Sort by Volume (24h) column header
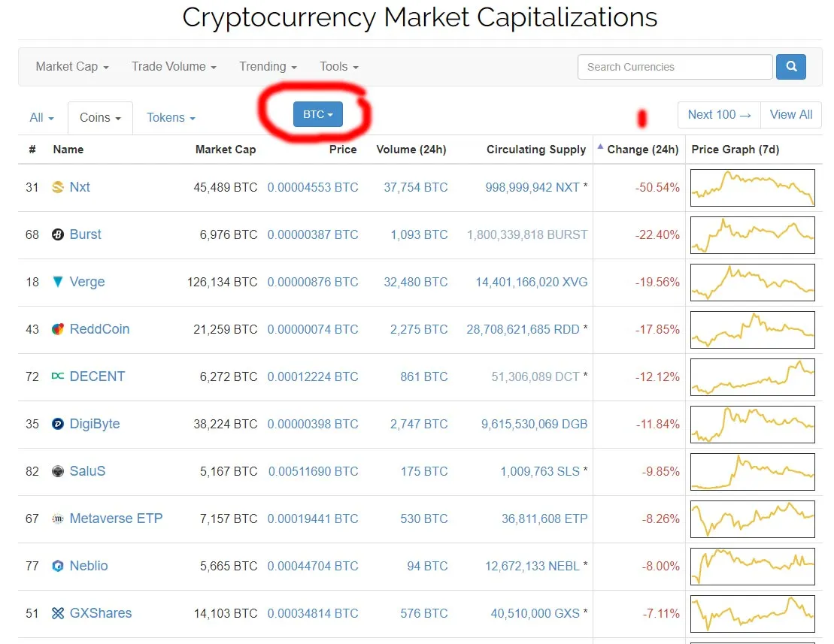The image size is (834, 644). pyautogui.click(x=411, y=150)
